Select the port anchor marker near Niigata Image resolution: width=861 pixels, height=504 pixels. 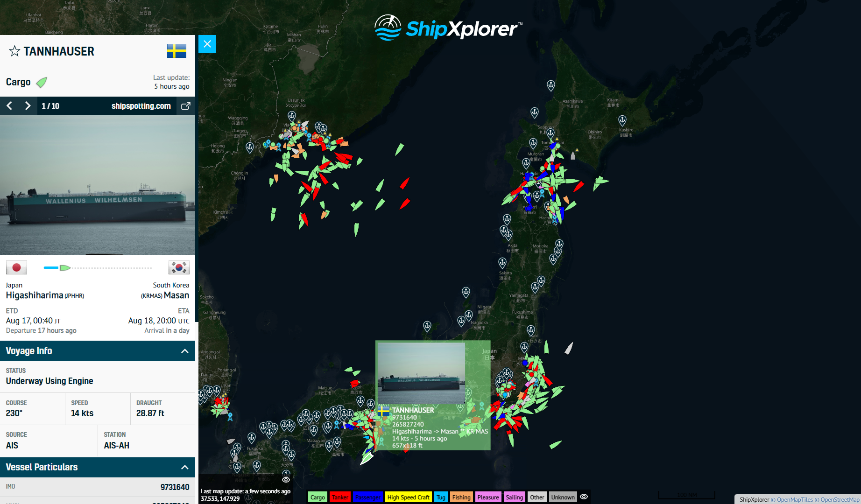click(469, 315)
